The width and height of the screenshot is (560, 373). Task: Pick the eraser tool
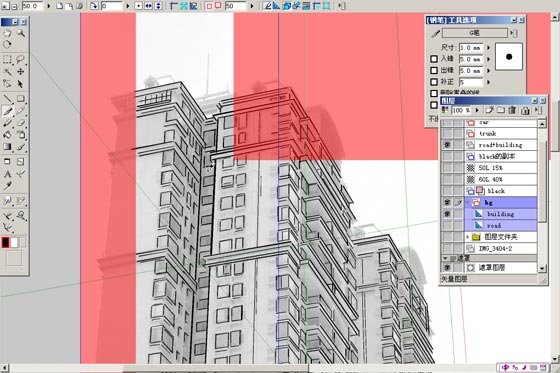pyautogui.click(x=21, y=123)
